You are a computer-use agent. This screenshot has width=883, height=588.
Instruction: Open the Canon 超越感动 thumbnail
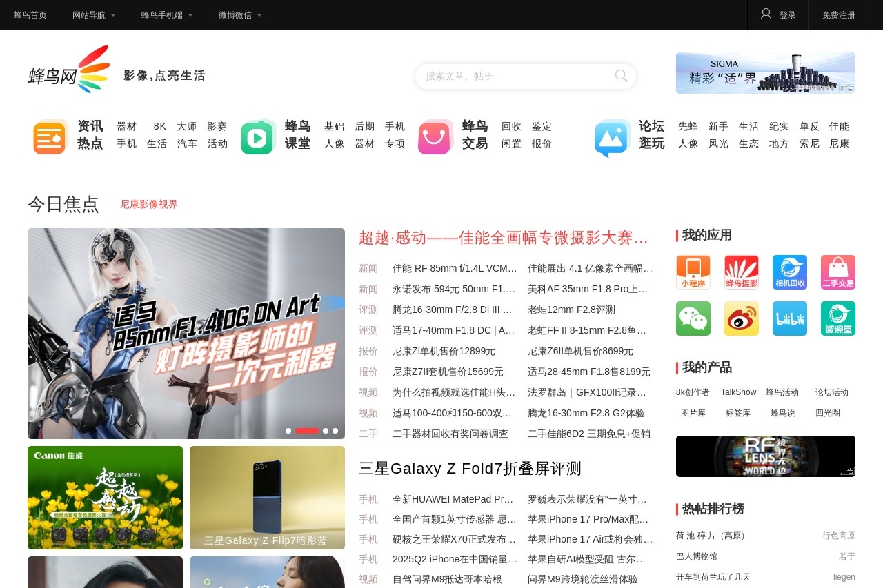click(x=105, y=498)
